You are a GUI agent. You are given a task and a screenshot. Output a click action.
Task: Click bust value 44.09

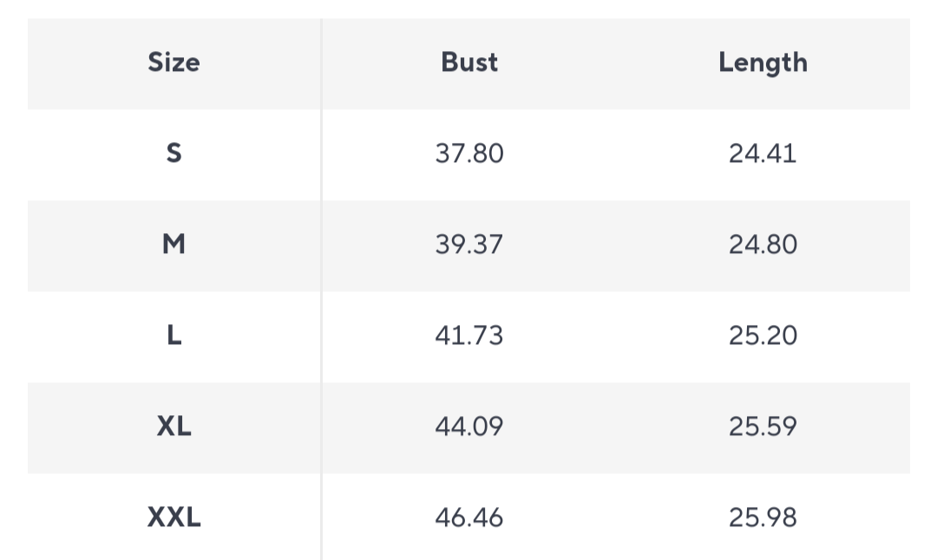click(469, 427)
